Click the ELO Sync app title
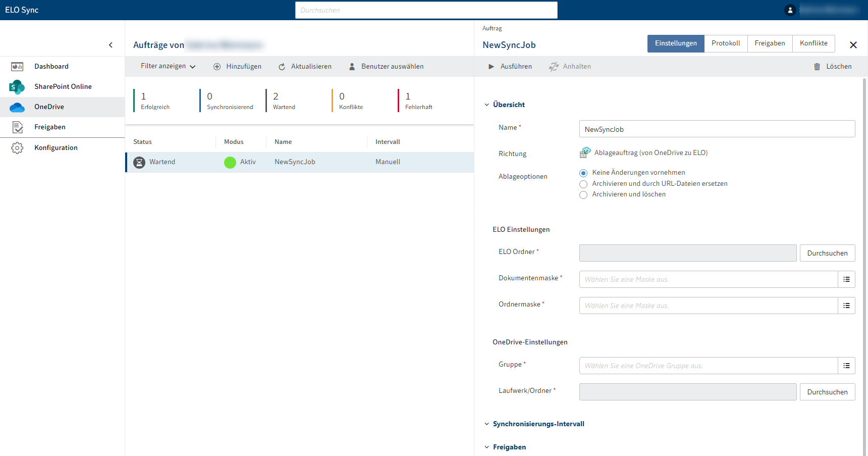Viewport: 868px width, 456px height. click(x=22, y=10)
